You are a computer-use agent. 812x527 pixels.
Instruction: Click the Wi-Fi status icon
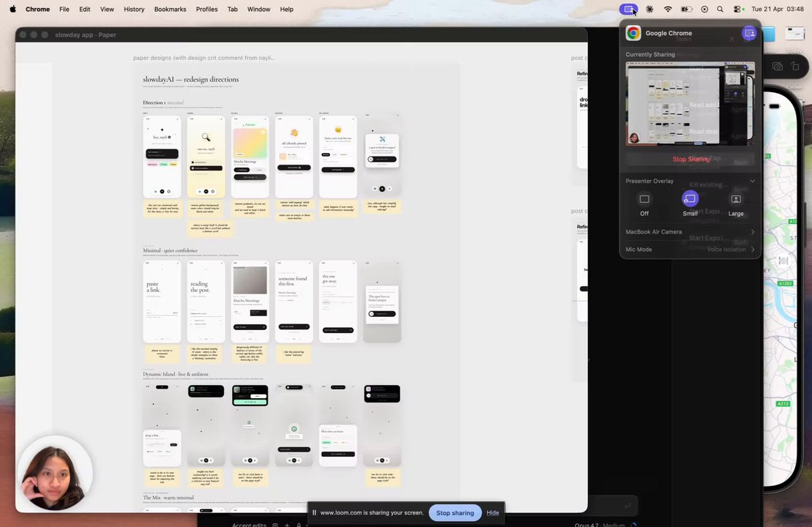click(668, 10)
